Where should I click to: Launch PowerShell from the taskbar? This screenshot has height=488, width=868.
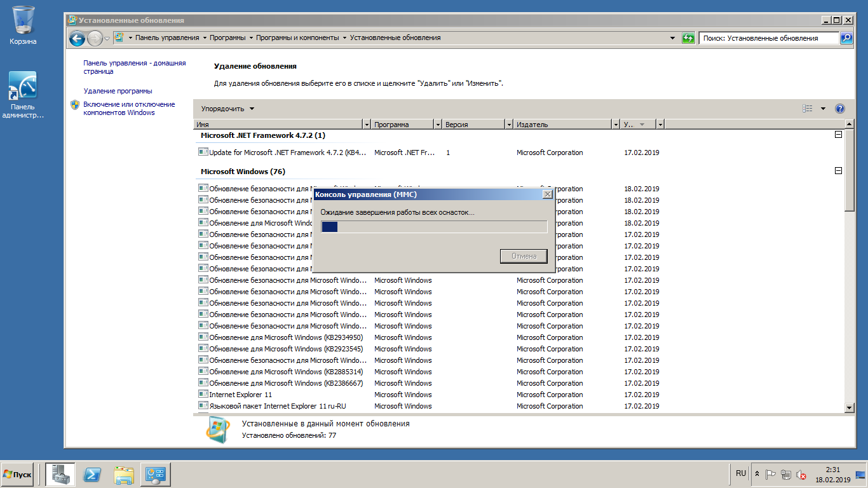pos(92,475)
